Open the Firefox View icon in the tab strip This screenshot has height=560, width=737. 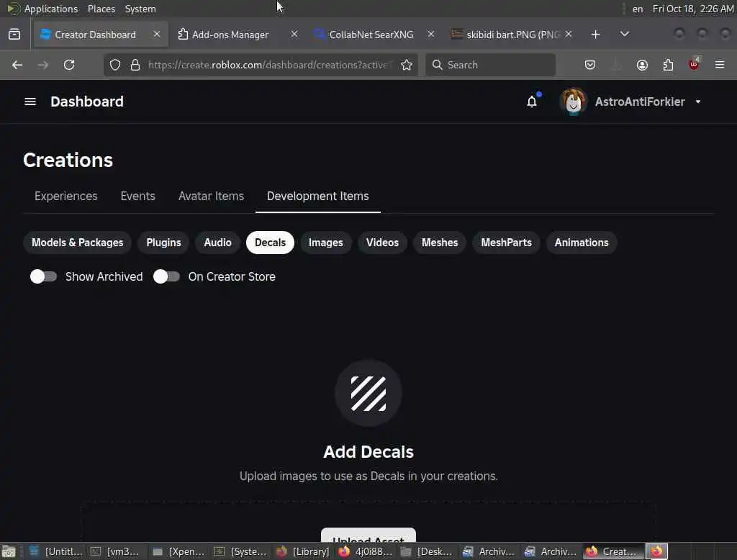[x=14, y=35]
